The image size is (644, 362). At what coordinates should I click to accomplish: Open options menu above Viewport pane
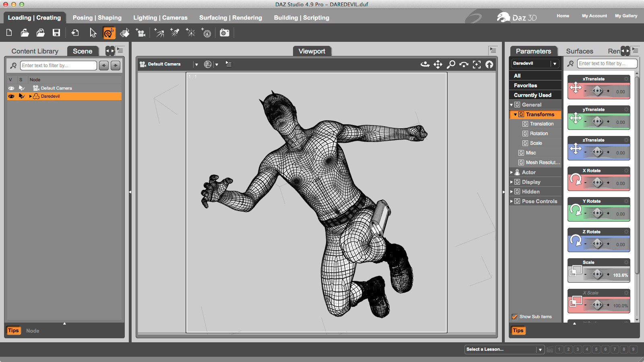click(493, 50)
